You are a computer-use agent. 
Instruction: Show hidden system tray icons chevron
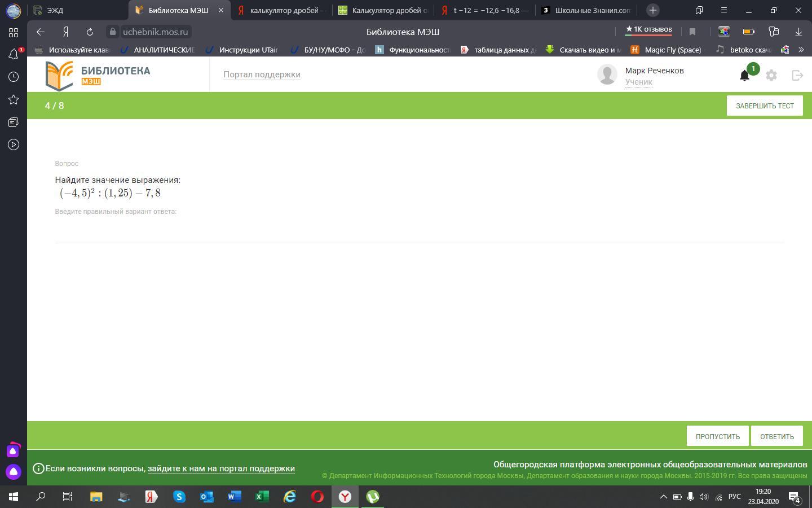663,497
